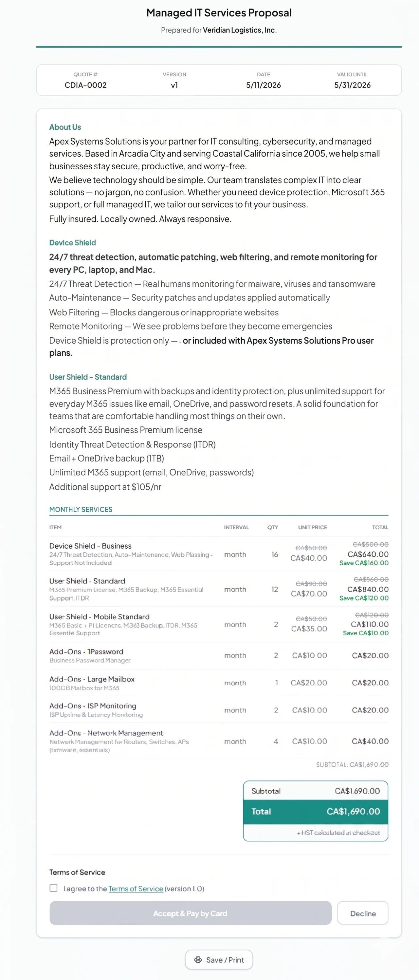Click the Veridian Logistics, Inc. client name

click(x=240, y=30)
